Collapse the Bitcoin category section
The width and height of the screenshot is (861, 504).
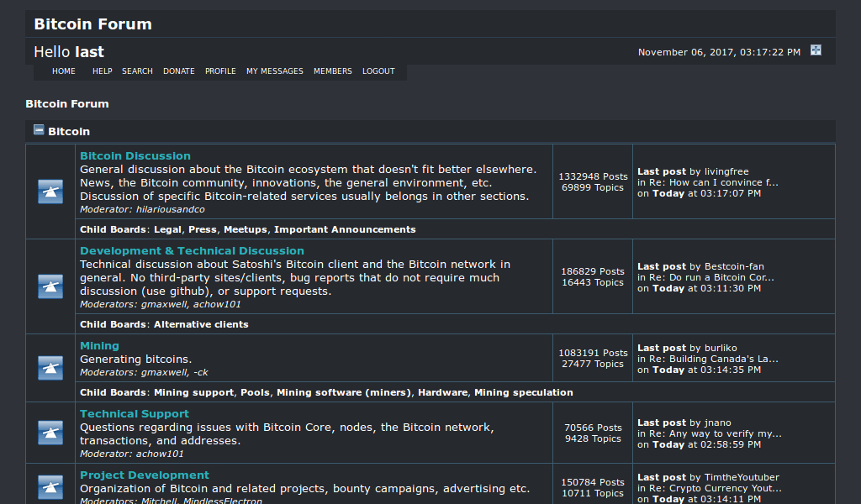pos(38,130)
